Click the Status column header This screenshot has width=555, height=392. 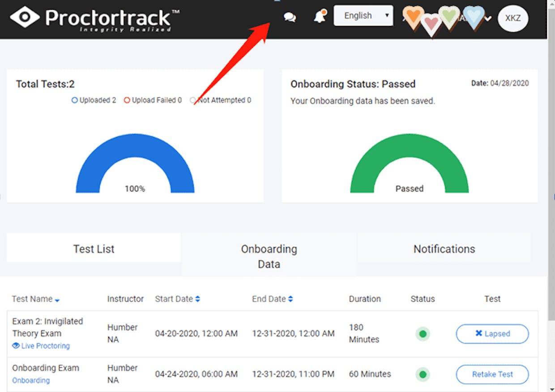(x=423, y=299)
